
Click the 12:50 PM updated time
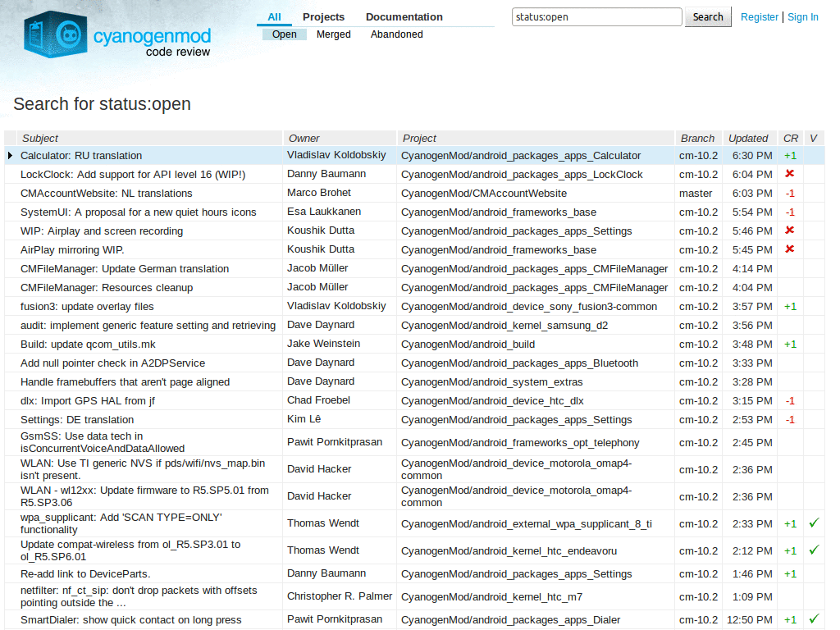(750, 620)
